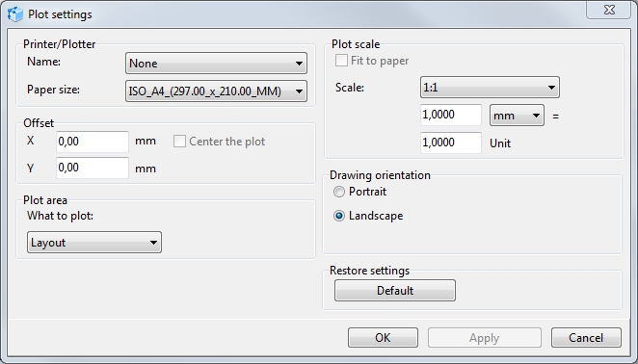Viewport: 638px width, 364px height.
Task: Open the Paper size dropdown
Action: pyautogui.click(x=216, y=91)
